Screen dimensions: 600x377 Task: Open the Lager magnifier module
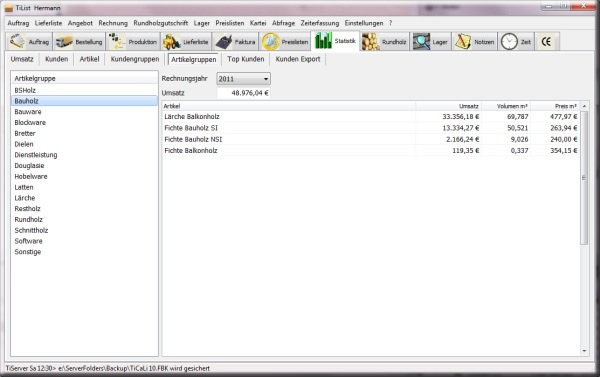click(430, 42)
